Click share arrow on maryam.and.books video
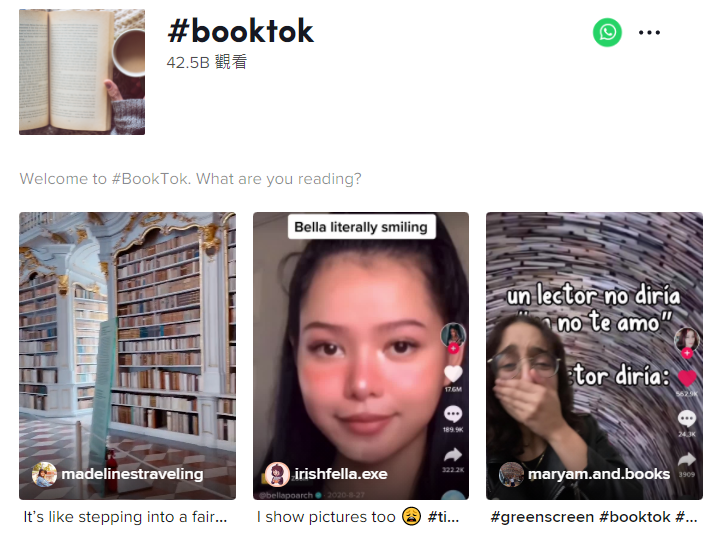Screen dimensions: 711x542 (x=687, y=459)
